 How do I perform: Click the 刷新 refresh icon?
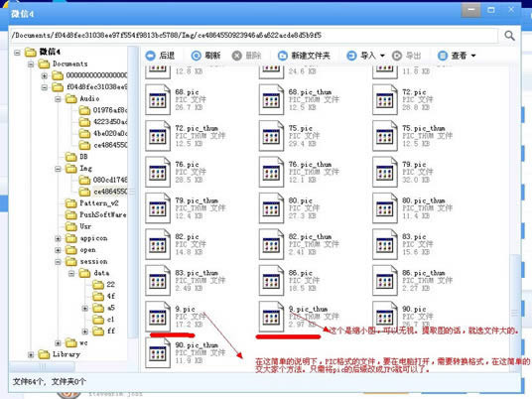(197, 56)
